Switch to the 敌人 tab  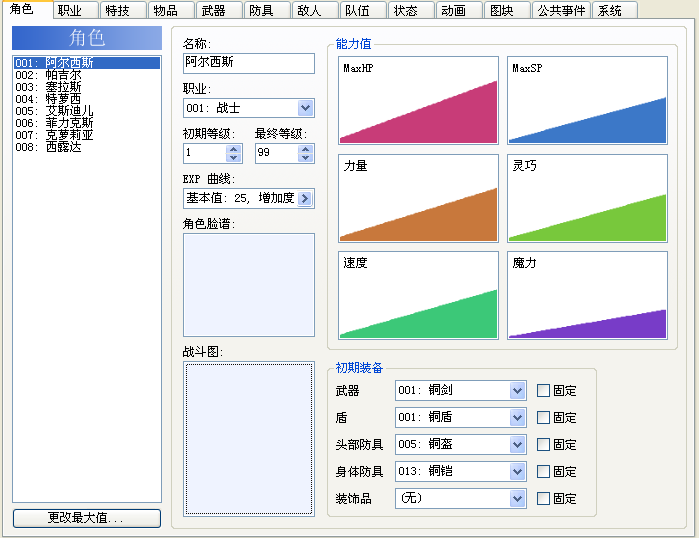coord(316,10)
